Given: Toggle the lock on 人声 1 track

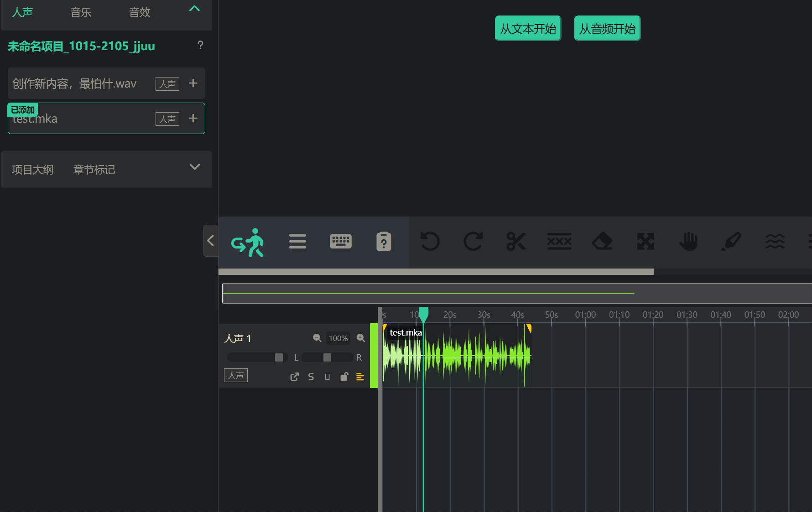Looking at the screenshot, I should [x=344, y=377].
